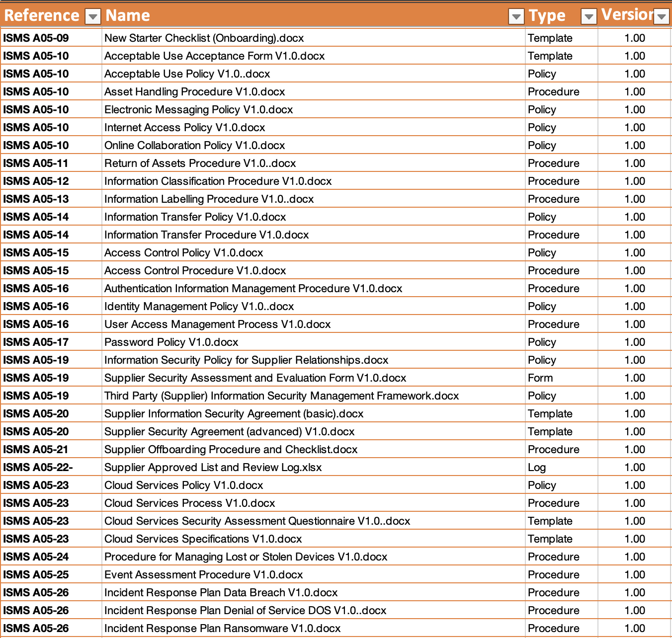Select Incident Response Plan Ransomware V1.0.docx cell
The width and height of the screenshot is (672, 638).
[314, 628]
